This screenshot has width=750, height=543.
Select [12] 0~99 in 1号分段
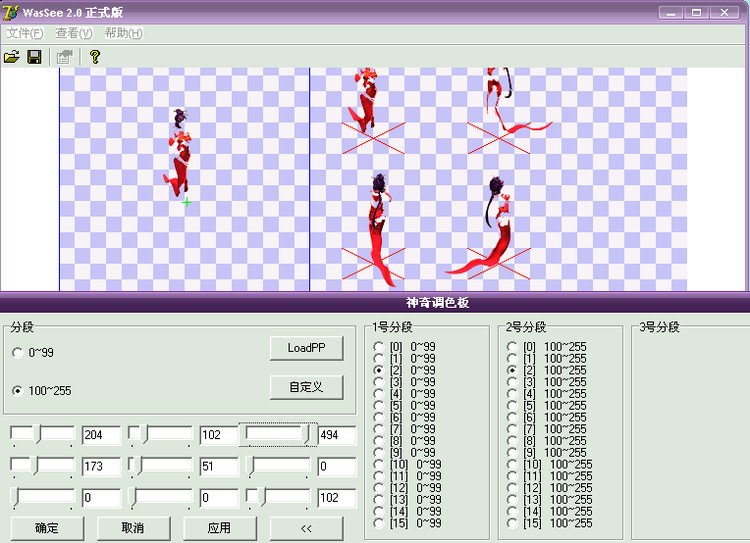408,488
